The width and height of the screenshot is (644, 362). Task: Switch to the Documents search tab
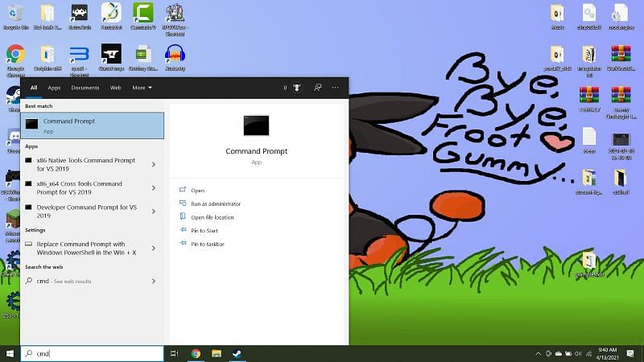[x=85, y=88]
